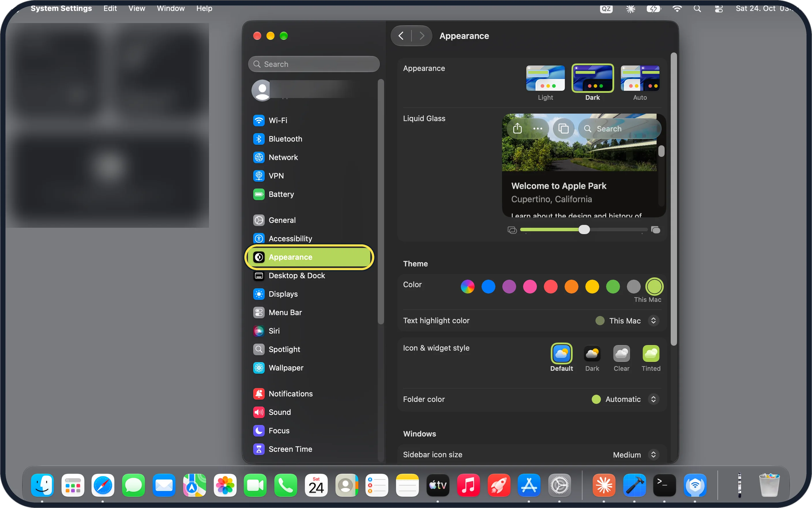Open Displays settings

309,294
